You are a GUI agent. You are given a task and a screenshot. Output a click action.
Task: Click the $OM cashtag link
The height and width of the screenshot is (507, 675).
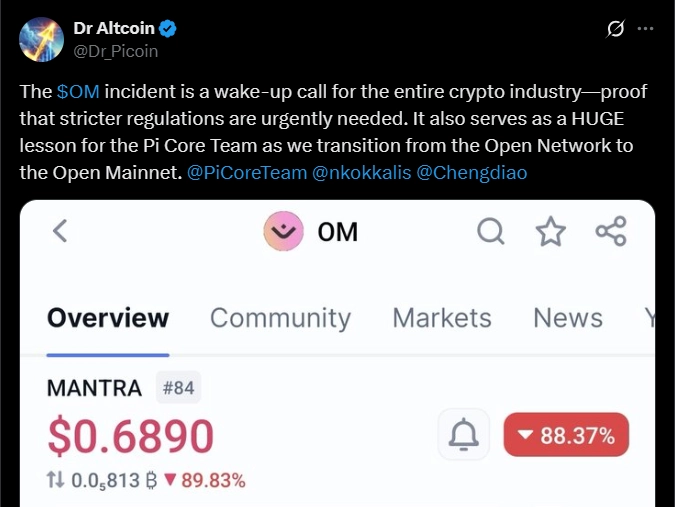pyautogui.click(x=78, y=92)
